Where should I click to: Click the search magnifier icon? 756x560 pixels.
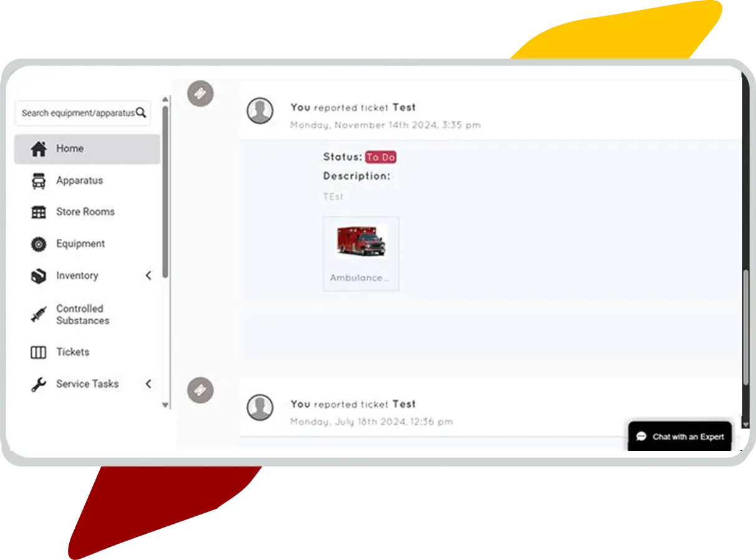pos(141,113)
